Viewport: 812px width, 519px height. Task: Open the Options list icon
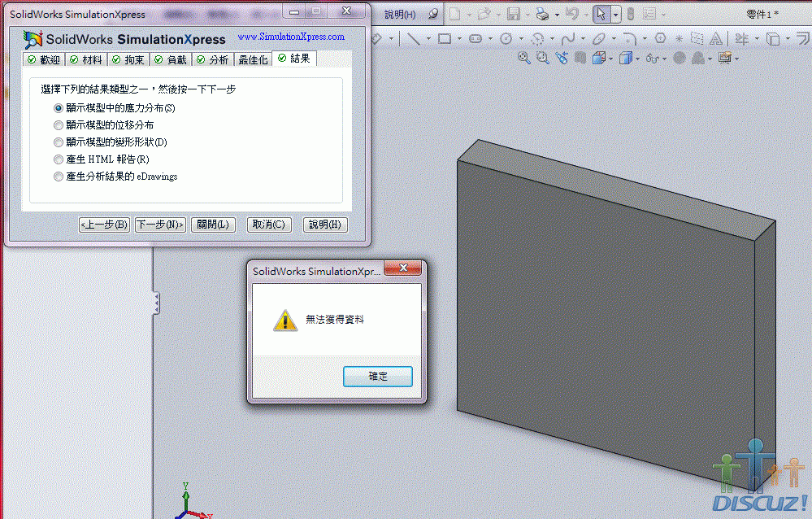(649, 14)
